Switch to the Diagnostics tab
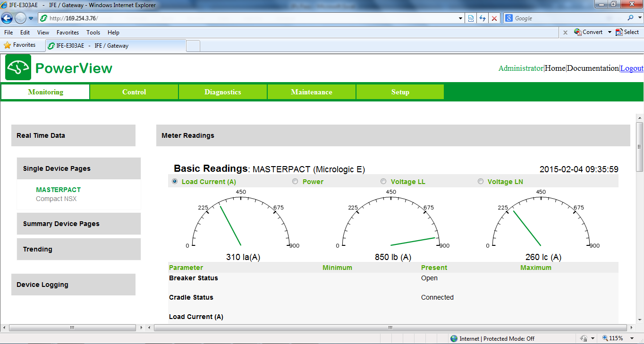The image size is (644, 344). [223, 92]
